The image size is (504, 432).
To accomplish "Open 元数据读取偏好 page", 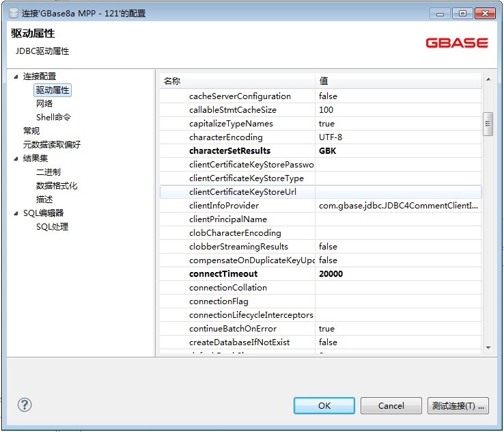I will coord(52,145).
